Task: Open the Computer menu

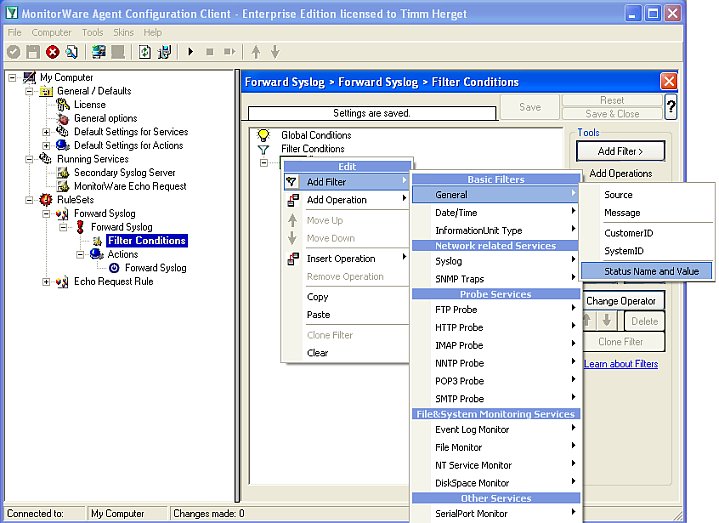Action: point(51,33)
